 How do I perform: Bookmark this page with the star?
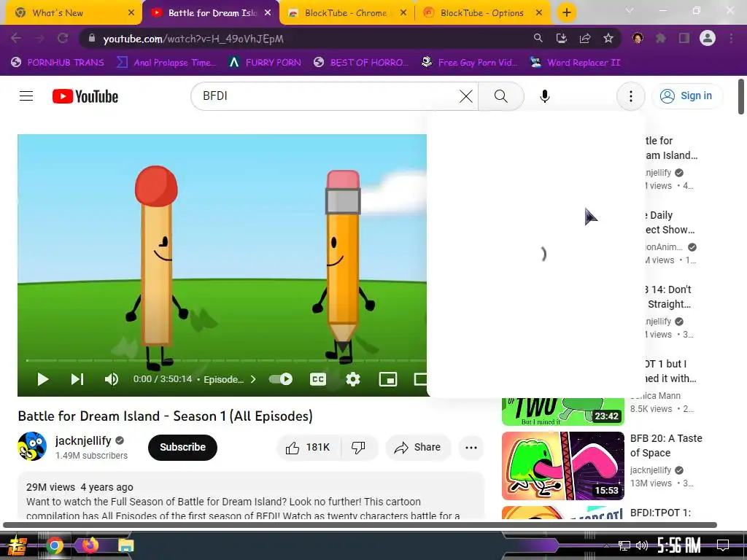pyautogui.click(x=608, y=38)
